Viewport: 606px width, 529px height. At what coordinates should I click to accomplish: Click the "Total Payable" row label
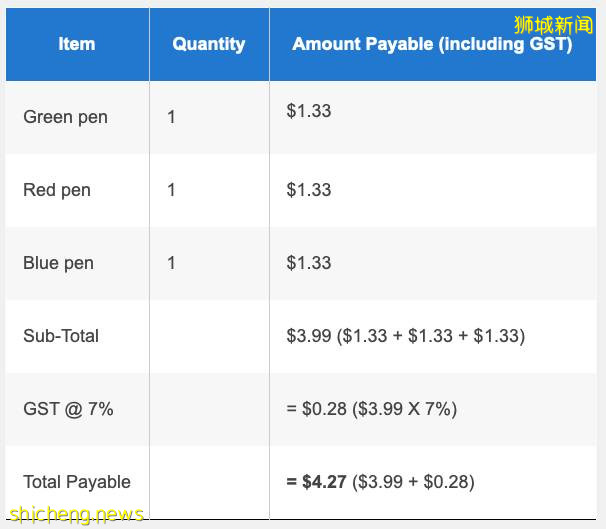pyautogui.click(x=77, y=482)
